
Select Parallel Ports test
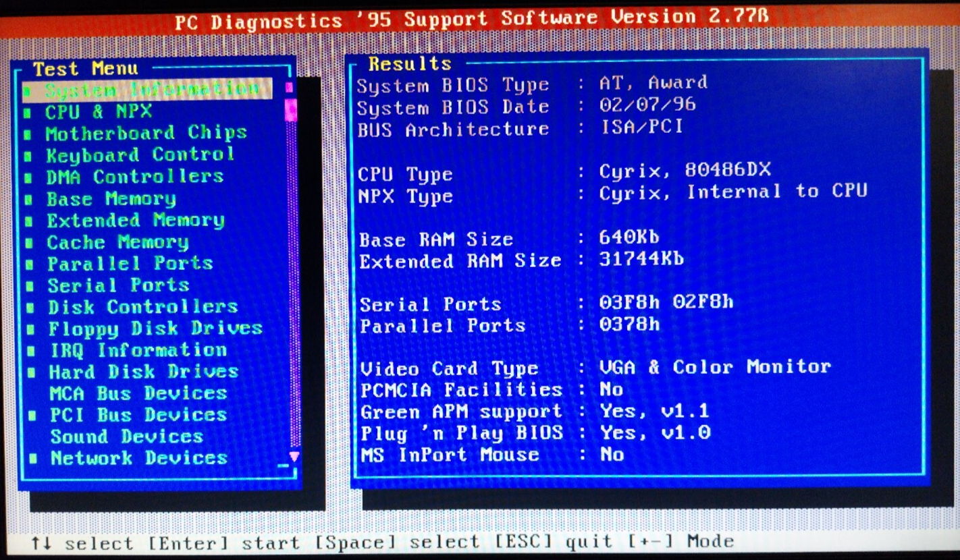pos(130,264)
